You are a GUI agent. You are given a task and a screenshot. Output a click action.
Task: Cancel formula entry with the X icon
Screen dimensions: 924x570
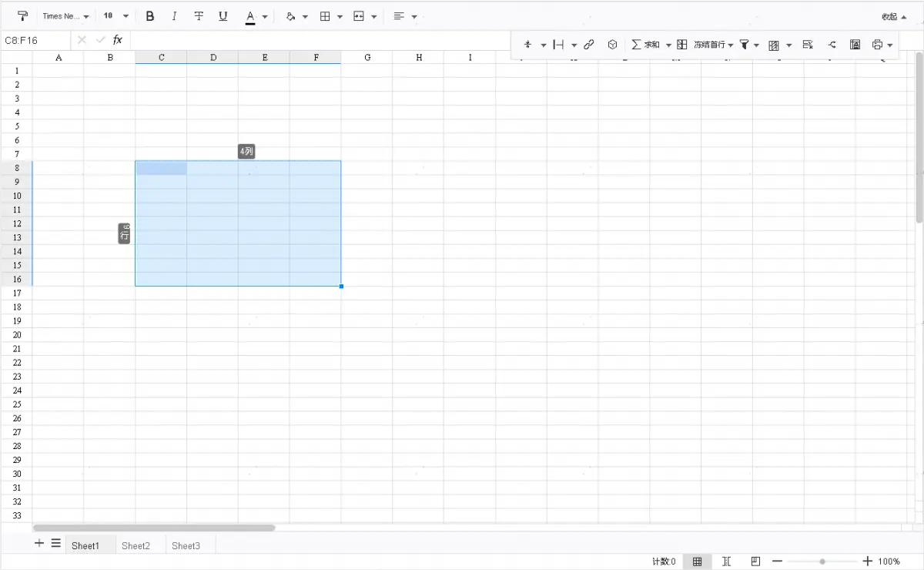(82, 39)
